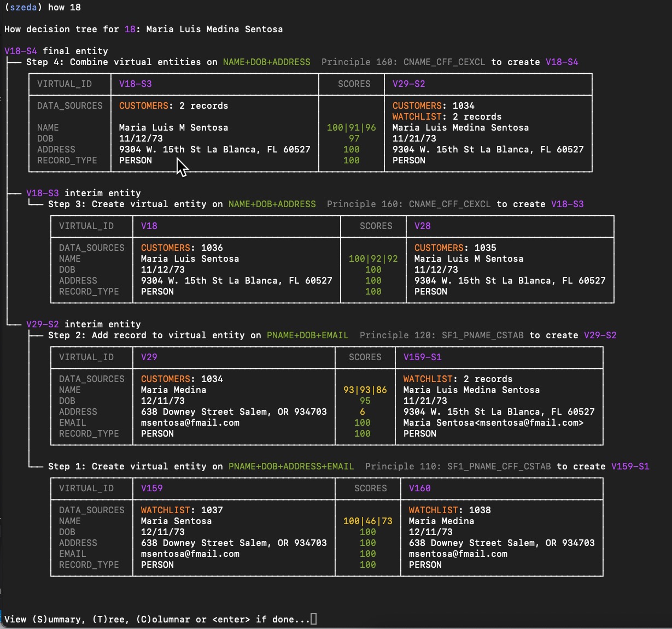The image size is (672, 629).
Task: Click Principle 110: SF1_PNAME_CFF_CSTAB text
Action: (x=458, y=466)
